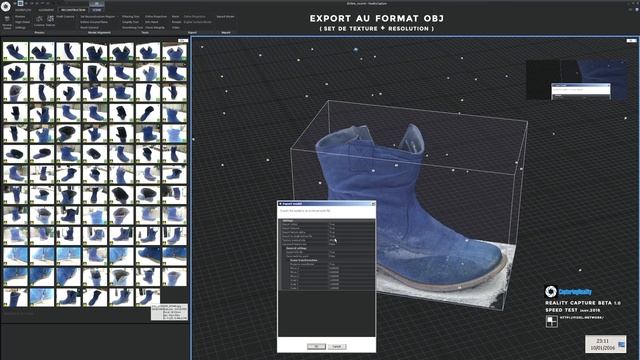This screenshot has height=360, width=640.
Task: Switch to the WORKFLOW ribbon tab
Action: click(x=23, y=10)
